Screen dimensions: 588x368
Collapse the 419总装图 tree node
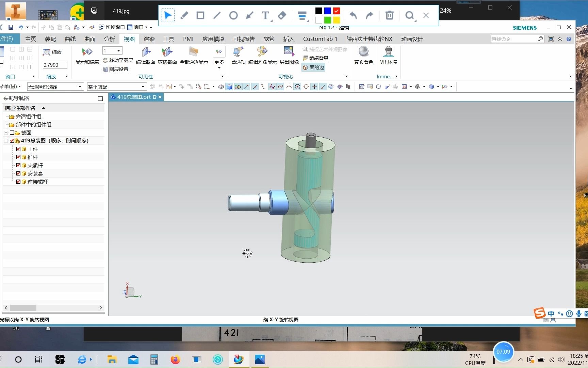coord(6,141)
